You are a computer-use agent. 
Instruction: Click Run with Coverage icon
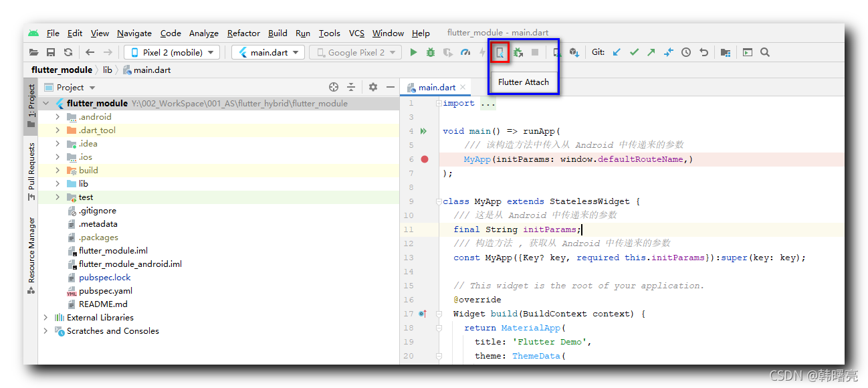coord(448,52)
